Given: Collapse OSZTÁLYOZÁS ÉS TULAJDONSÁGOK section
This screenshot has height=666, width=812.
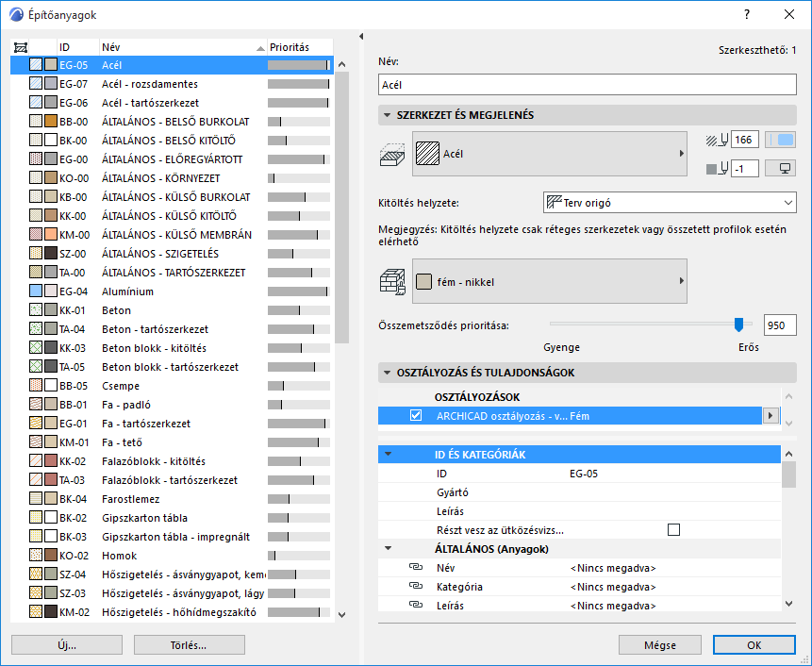Looking at the screenshot, I should click(387, 373).
